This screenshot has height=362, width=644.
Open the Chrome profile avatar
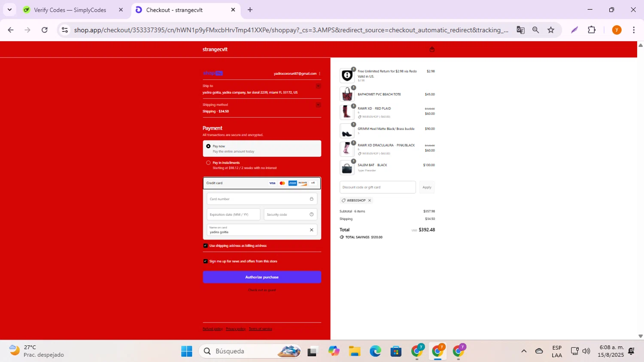(617, 30)
